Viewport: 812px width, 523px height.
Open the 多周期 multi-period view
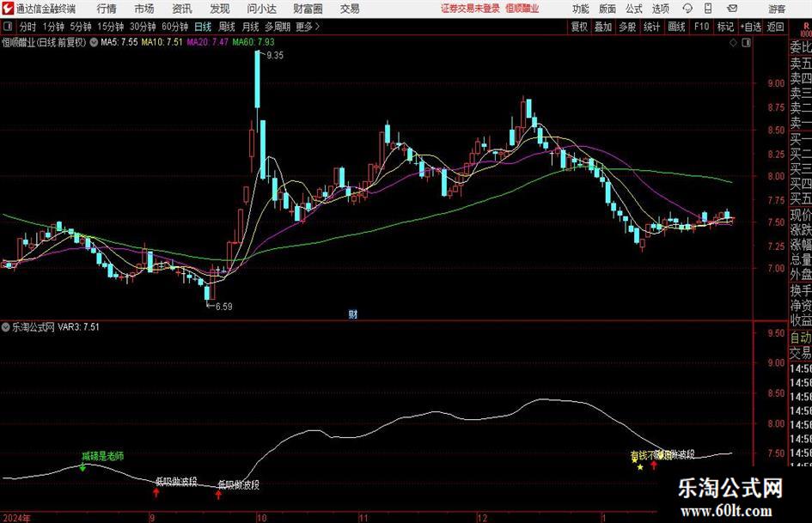click(278, 27)
